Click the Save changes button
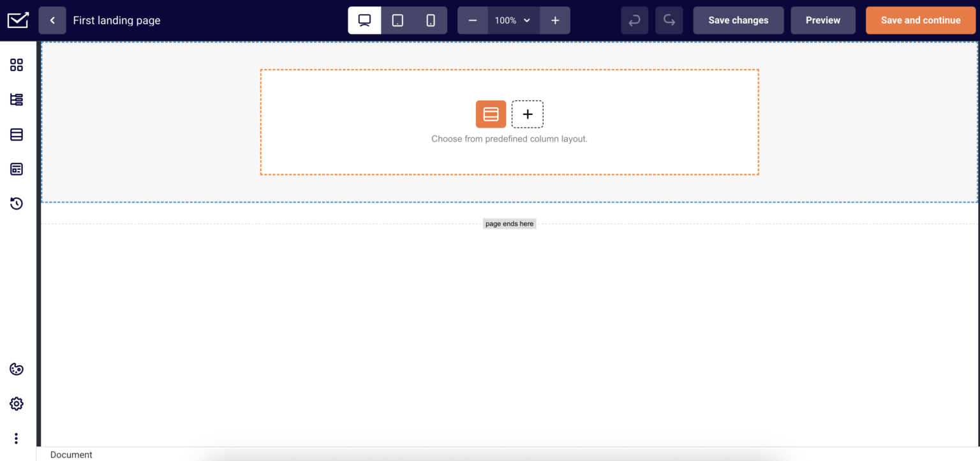 (x=738, y=20)
